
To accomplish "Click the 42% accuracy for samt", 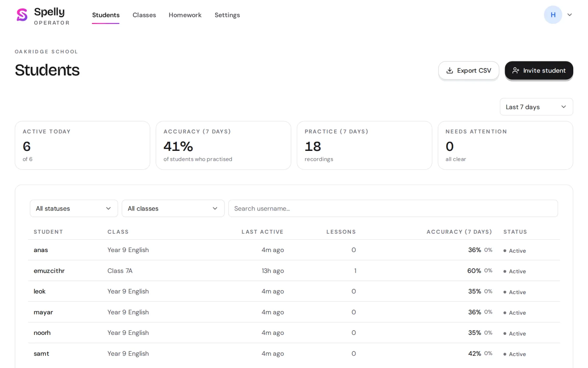I will point(474,354).
